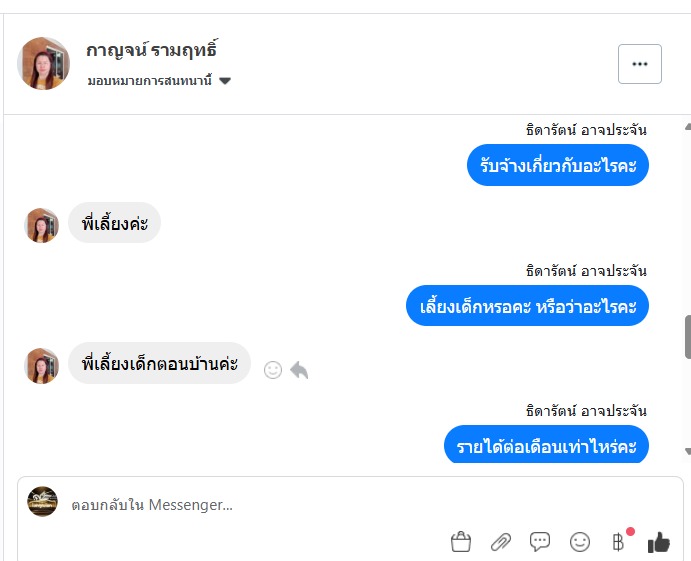
Task: Click the shopping bag icon in composer
Action: point(461,542)
